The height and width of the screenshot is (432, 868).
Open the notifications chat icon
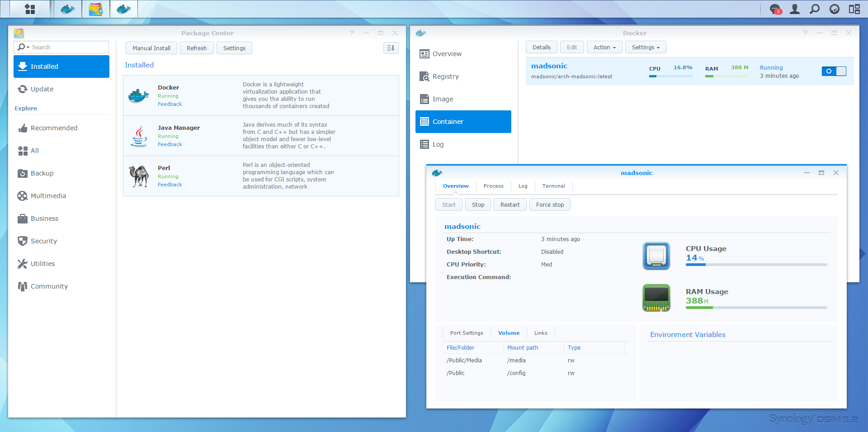tap(775, 9)
